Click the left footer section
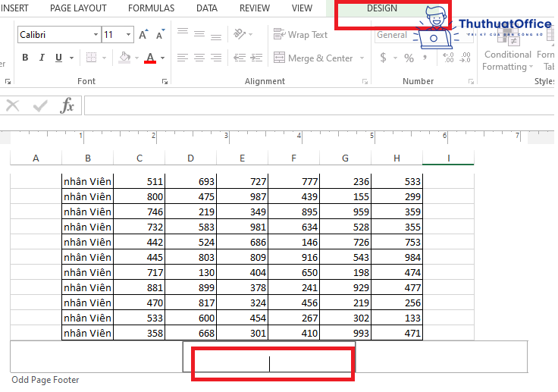The image size is (558, 392). point(96,357)
